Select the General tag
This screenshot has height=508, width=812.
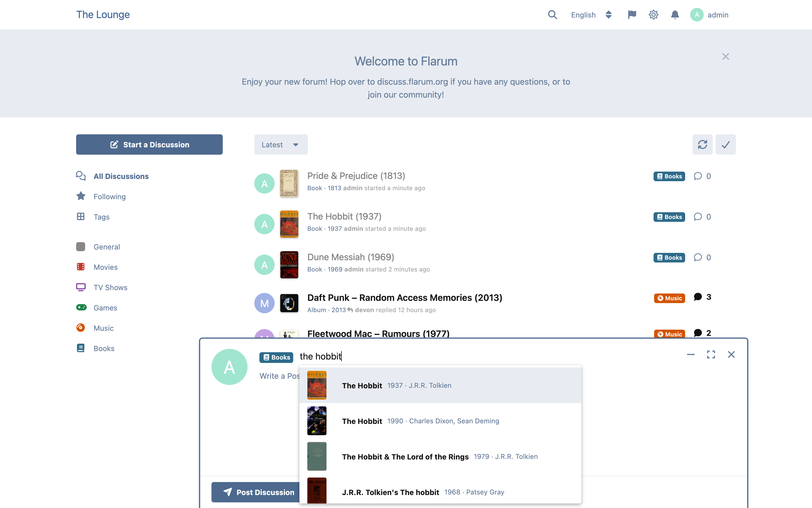[x=98, y=247]
